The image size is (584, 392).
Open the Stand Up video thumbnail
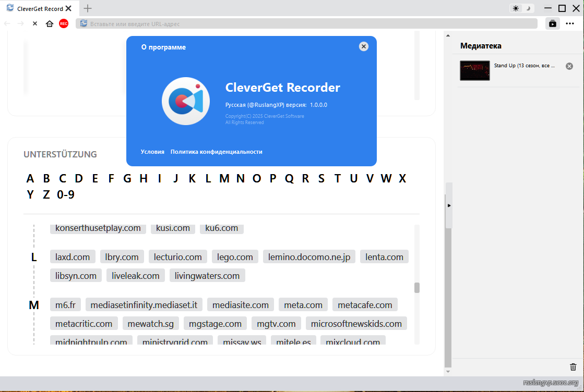click(x=474, y=70)
